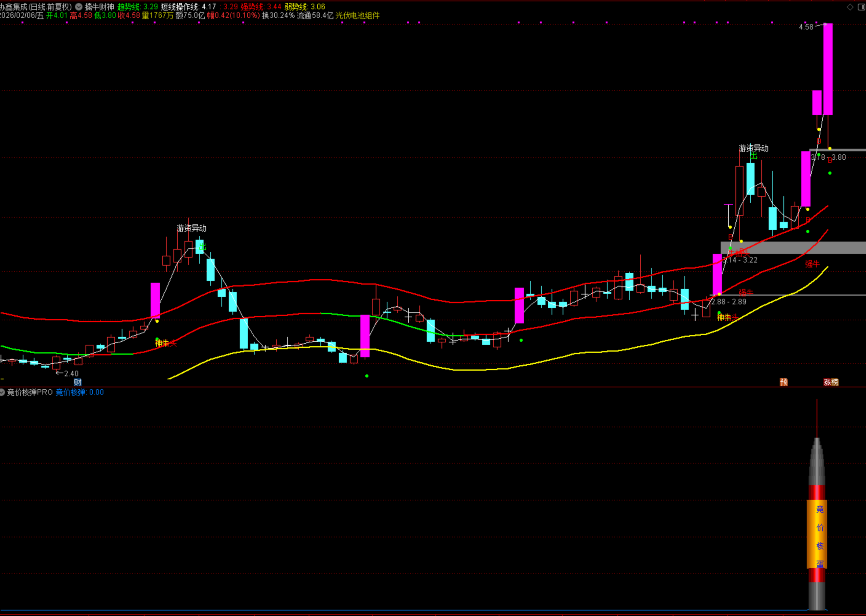Image resolution: width=866 pixels, height=616 pixels.
Task: Click the latest magenta limit-up candle
Action: pyautogui.click(x=828, y=69)
